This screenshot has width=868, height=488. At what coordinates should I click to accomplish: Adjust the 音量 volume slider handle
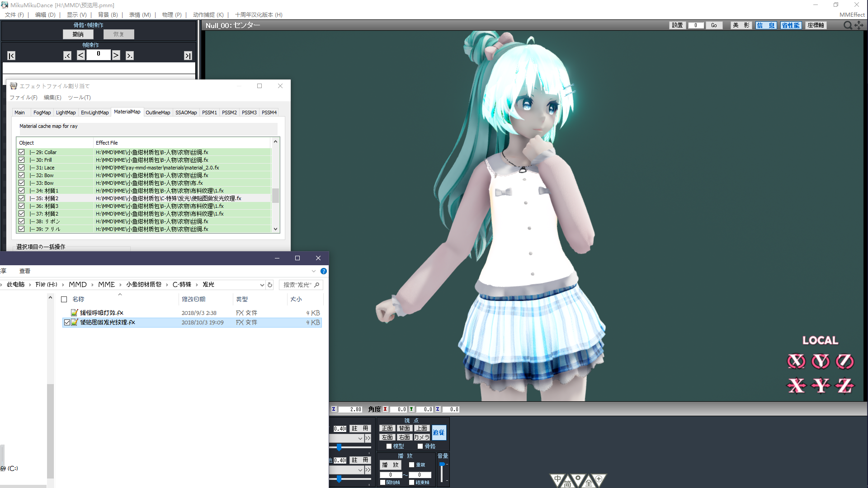(x=442, y=465)
